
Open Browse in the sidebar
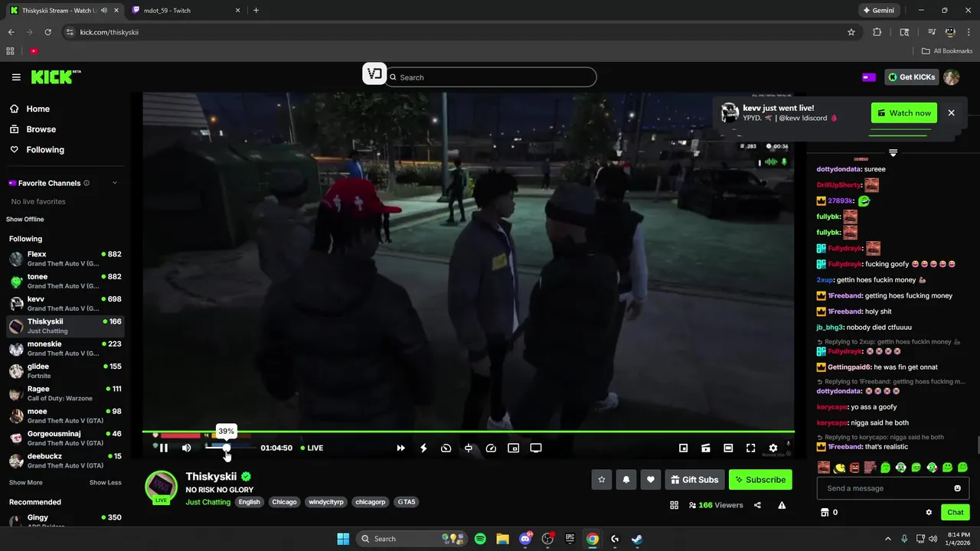pyautogui.click(x=33, y=129)
